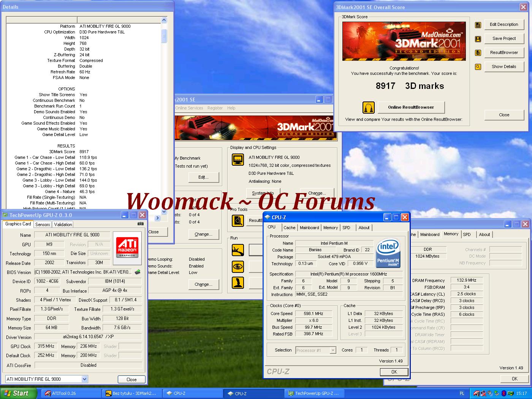This screenshot has height=399, width=532.
Task: Click the Details window vertical scrollbar thumb
Action: [164, 36]
